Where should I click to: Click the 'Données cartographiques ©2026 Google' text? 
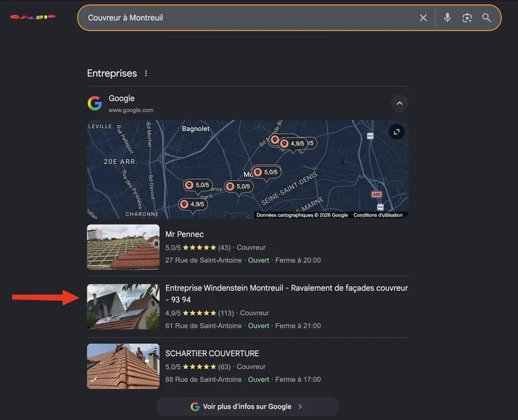pyautogui.click(x=302, y=215)
